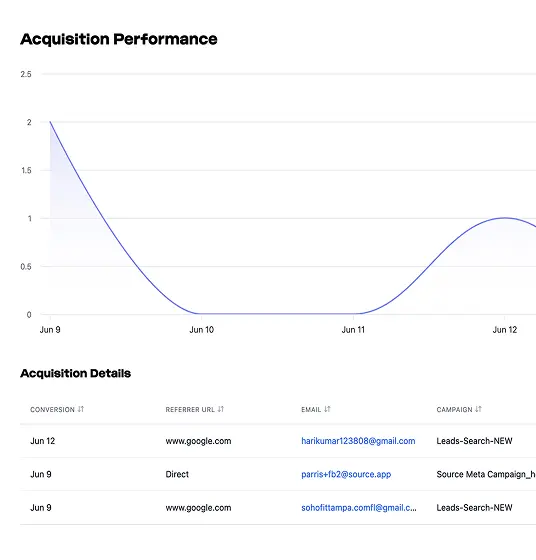Click the first Leads-Search-NEW campaign cell
Screen dimensions: 536x560
point(474,441)
